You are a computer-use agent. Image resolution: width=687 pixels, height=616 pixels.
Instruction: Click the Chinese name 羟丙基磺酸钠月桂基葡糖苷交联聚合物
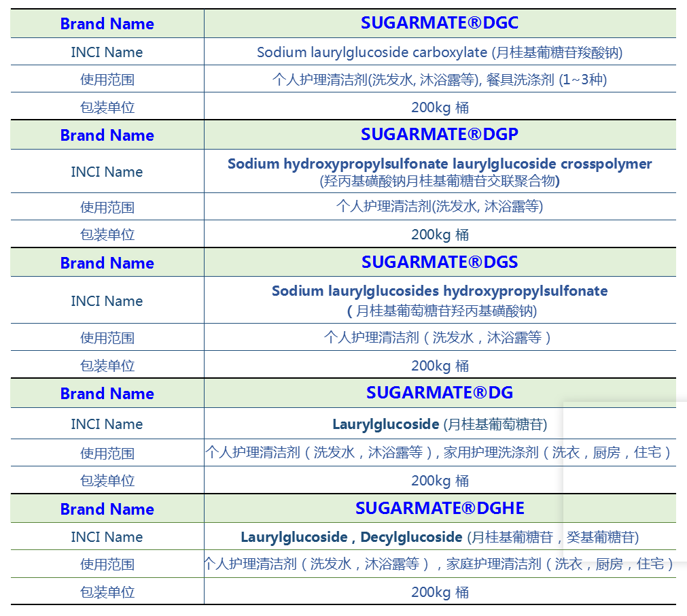(440, 181)
